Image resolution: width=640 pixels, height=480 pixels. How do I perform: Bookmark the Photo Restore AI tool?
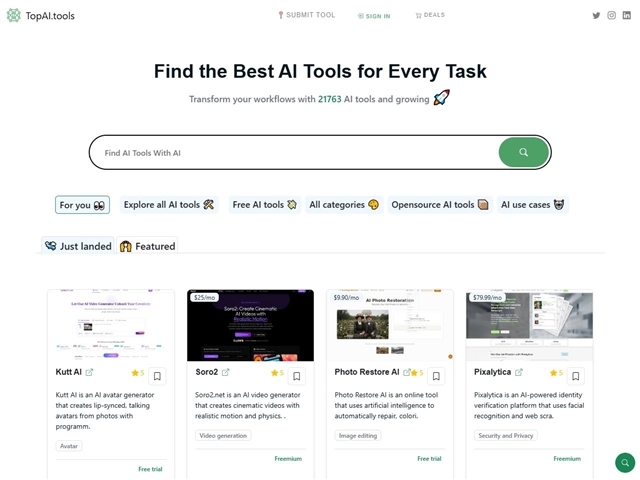pyautogui.click(x=436, y=376)
